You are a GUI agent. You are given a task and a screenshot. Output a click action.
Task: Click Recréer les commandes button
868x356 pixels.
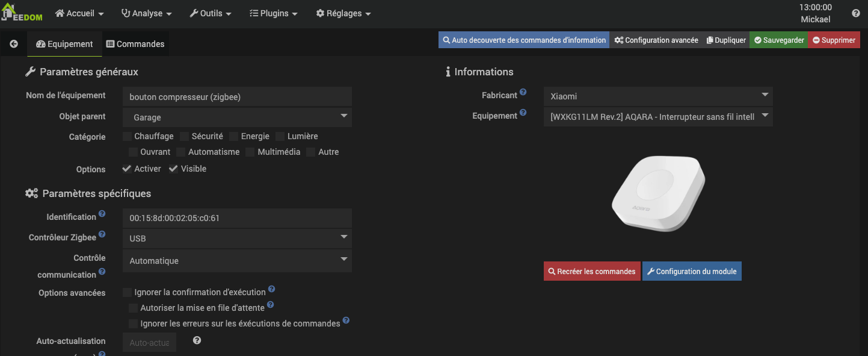pyautogui.click(x=591, y=271)
